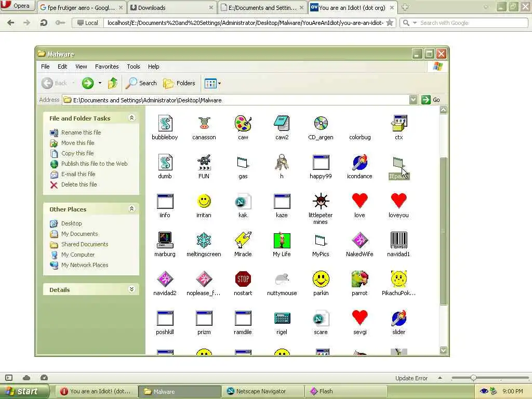Select the happy99 window icon
The image size is (532, 399).
click(x=321, y=163)
